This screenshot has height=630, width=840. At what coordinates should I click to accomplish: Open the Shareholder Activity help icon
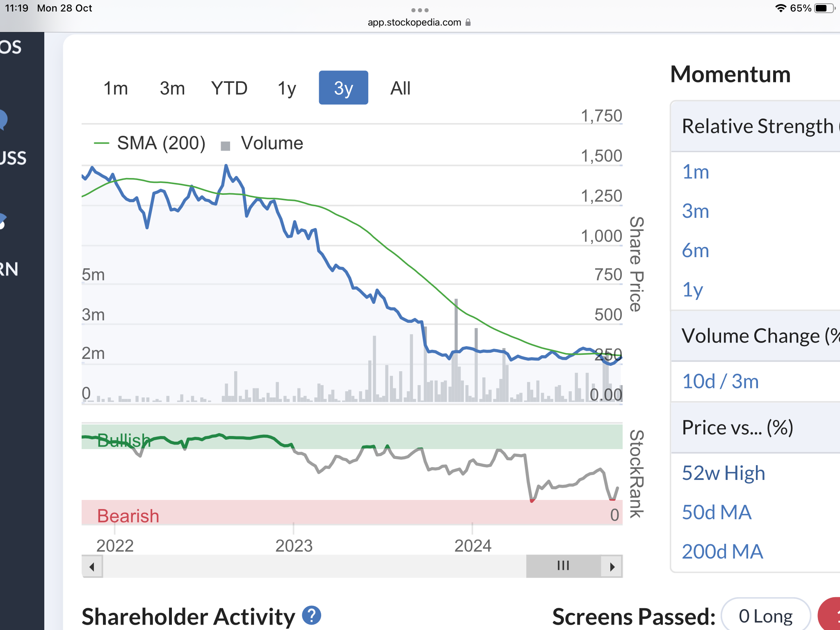(x=312, y=615)
